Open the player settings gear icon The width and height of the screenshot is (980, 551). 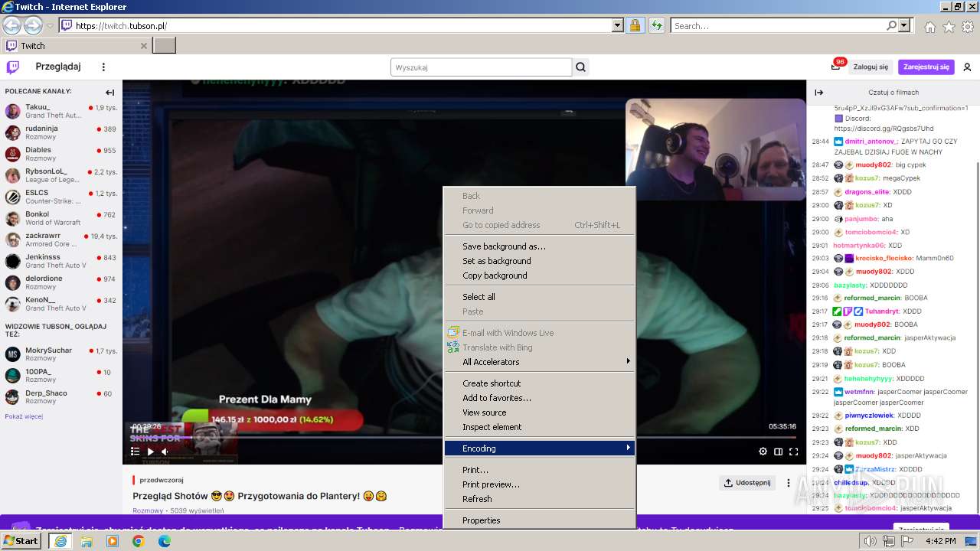(763, 452)
